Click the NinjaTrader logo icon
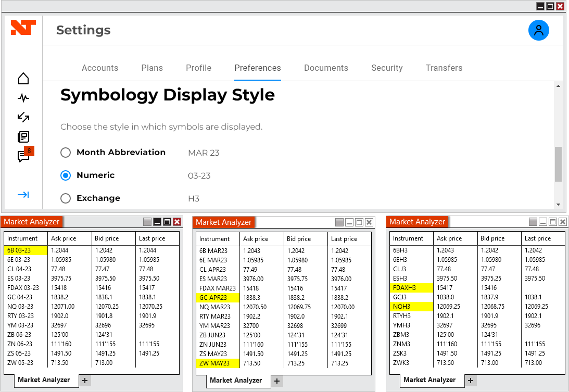569x392 pixels. [x=23, y=28]
